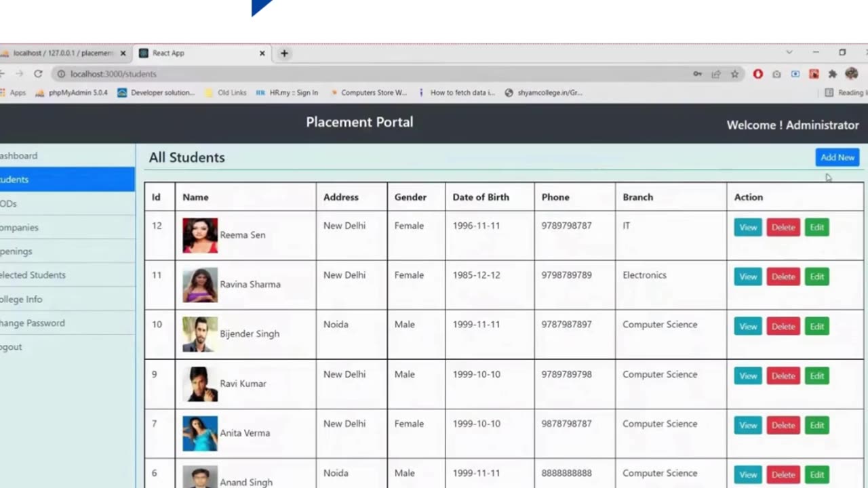The height and width of the screenshot is (488, 868).
Task: Click the password key icon in address bar
Action: 697,74
